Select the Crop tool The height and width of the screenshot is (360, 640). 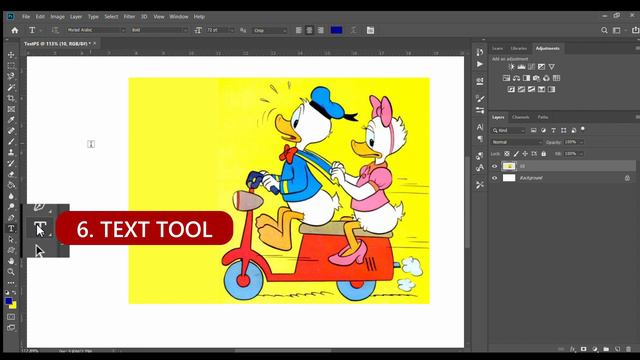tap(11, 98)
